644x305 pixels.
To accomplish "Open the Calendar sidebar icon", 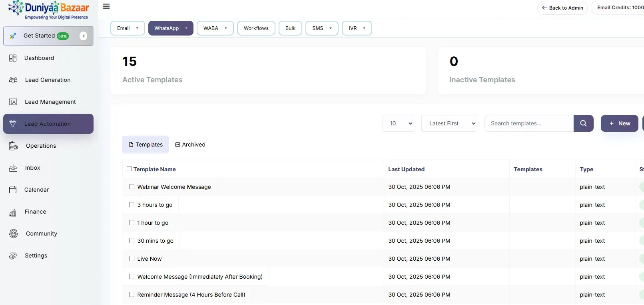I will tap(13, 190).
